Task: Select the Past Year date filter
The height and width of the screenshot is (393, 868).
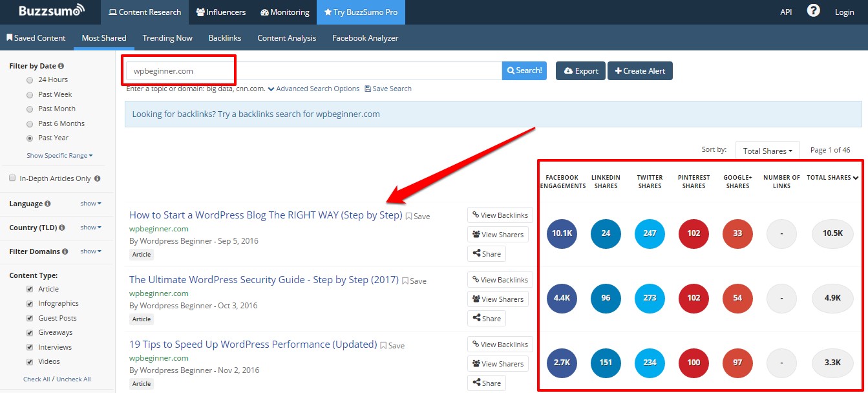Action: pyautogui.click(x=30, y=138)
